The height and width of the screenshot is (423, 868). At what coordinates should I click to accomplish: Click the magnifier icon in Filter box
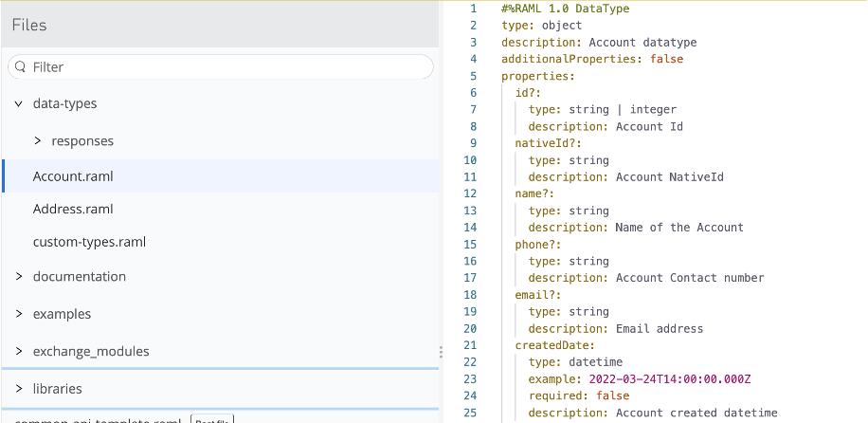tap(20, 66)
